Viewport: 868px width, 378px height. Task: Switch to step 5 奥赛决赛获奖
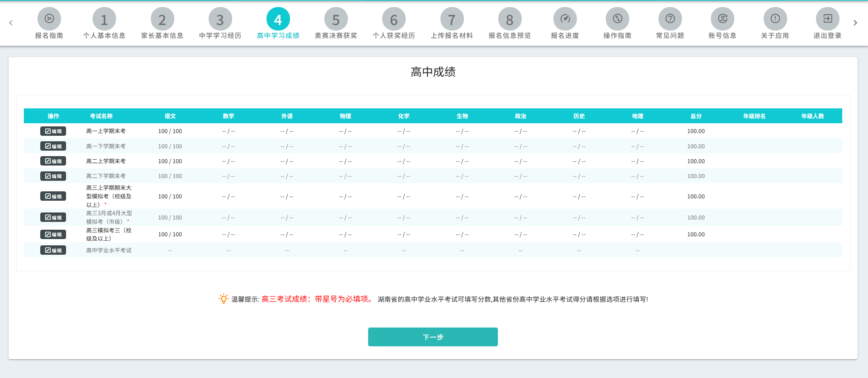(336, 20)
